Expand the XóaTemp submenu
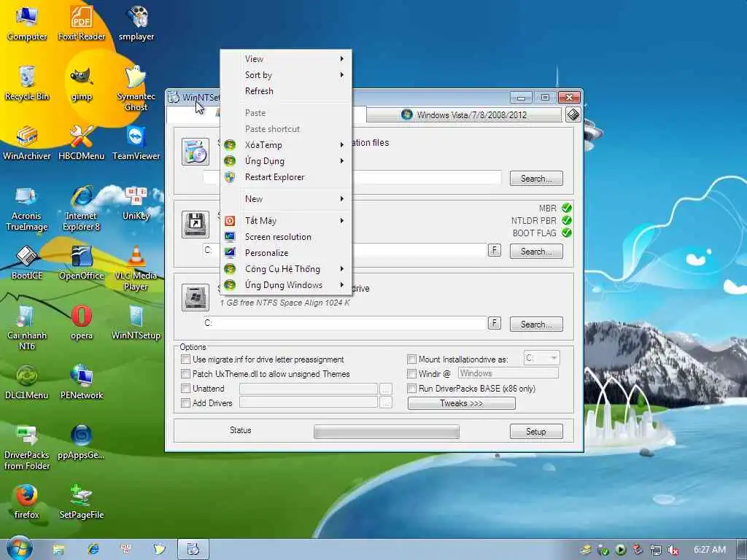The width and height of the screenshot is (747, 560). coord(286,145)
